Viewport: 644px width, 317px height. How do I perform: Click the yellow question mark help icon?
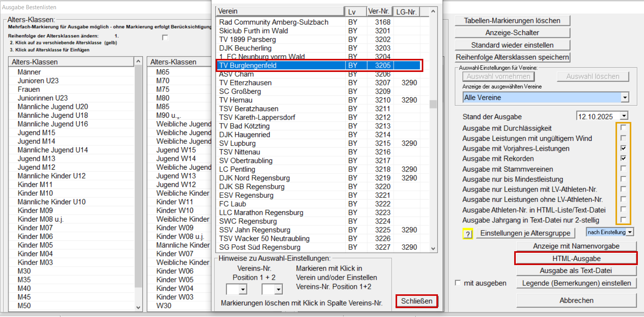(x=467, y=234)
